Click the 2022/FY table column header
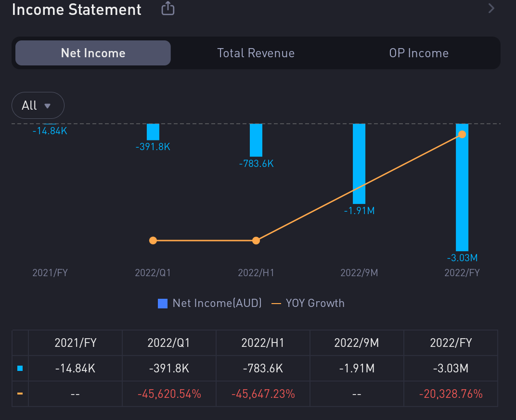 451,343
